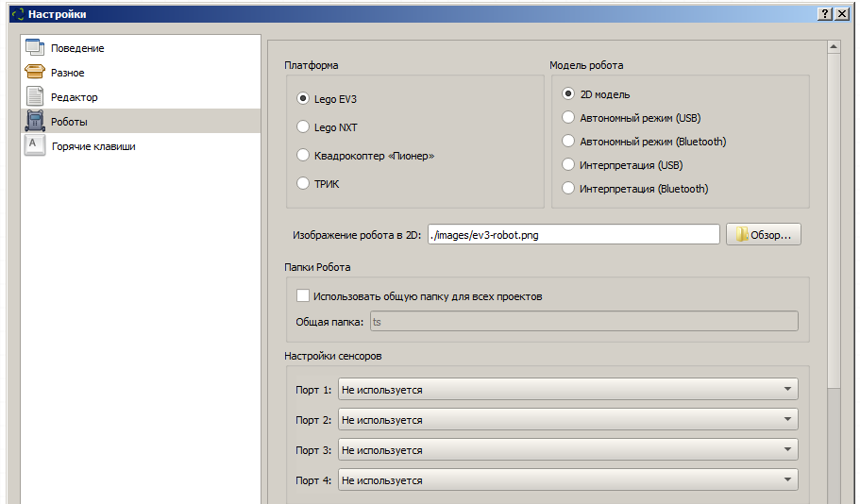Click the help question mark button
Image resolution: width=860 pixels, height=504 pixels.
(825, 14)
